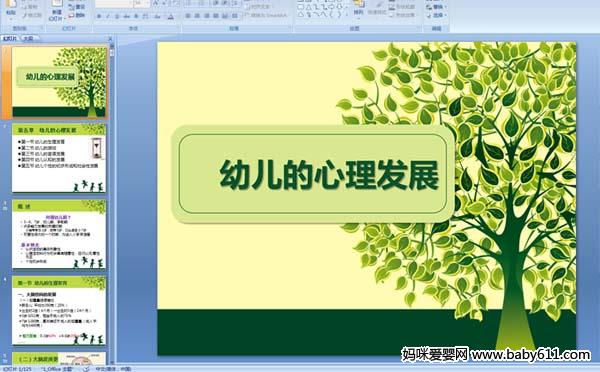Click the Italic formatting icon
Image resolution: width=600 pixels, height=372 pixels.
pos(108,16)
